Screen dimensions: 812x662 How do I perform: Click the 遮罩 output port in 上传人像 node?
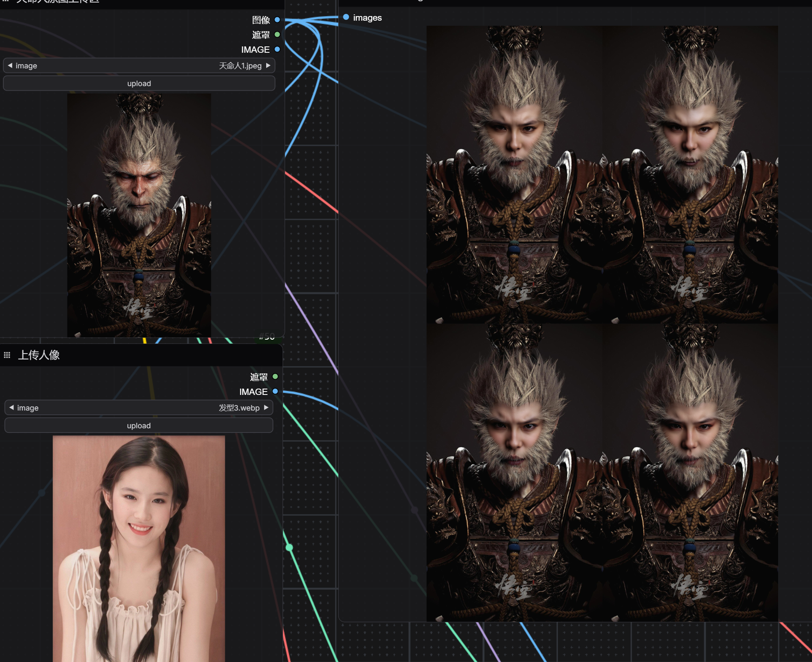pyautogui.click(x=275, y=376)
